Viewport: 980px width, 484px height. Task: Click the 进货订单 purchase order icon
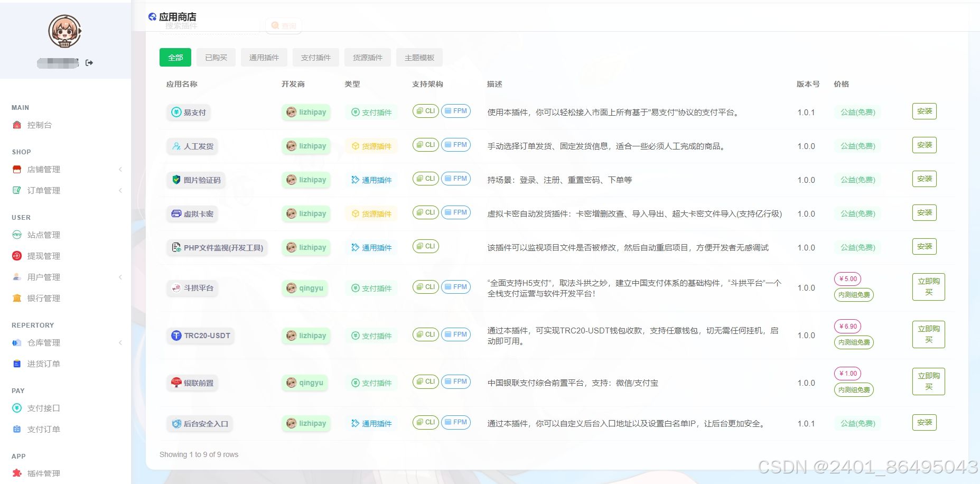[16, 364]
